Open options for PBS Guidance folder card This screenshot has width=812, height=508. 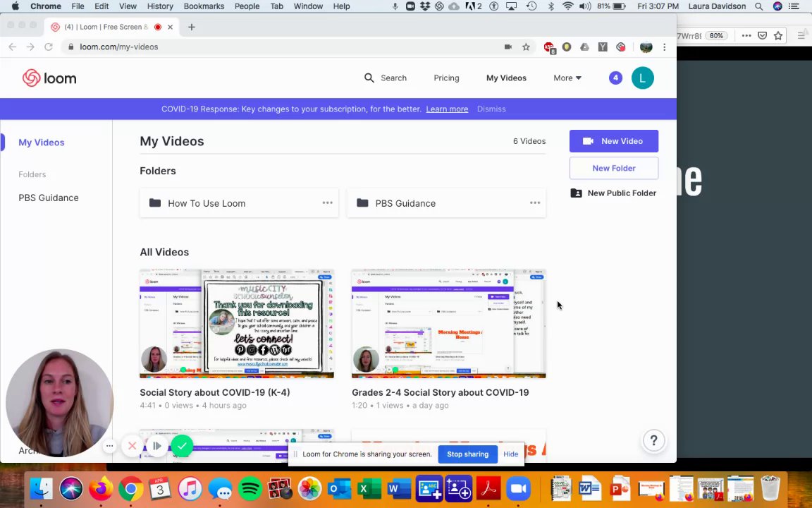coord(535,202)
